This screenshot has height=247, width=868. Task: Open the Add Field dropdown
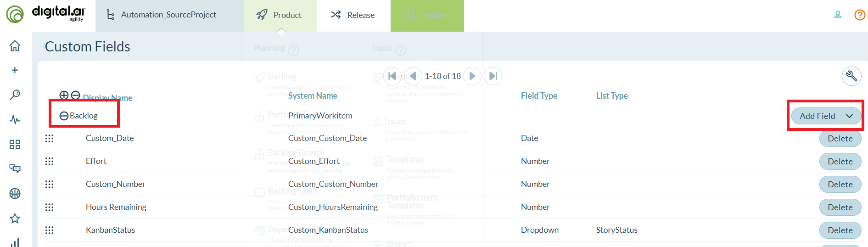825,116
